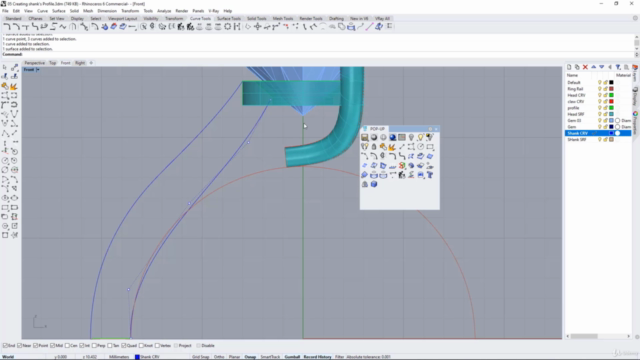Toggle the Point osnap checkbox
This screenshot has height=360, width=640.
point(36,346)
